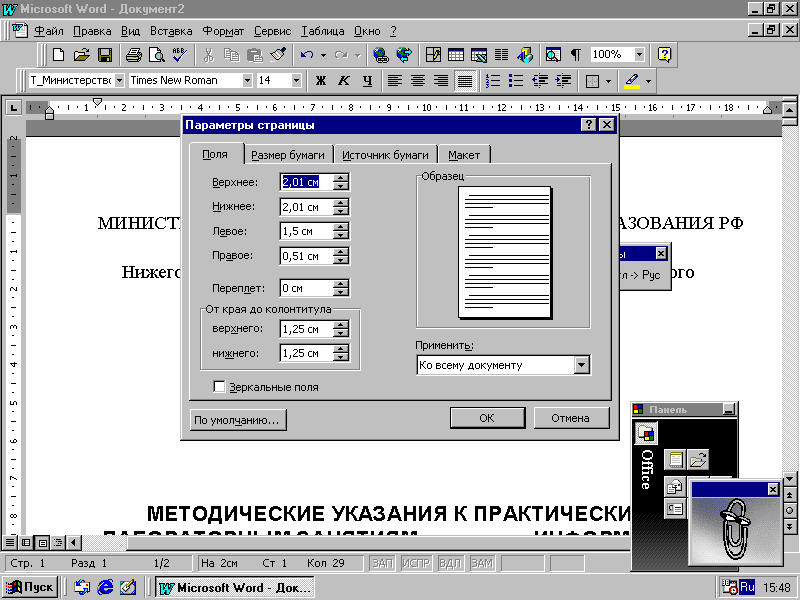
Task: Select the Format Painter brush icon
Action: [x=278, y=55]
